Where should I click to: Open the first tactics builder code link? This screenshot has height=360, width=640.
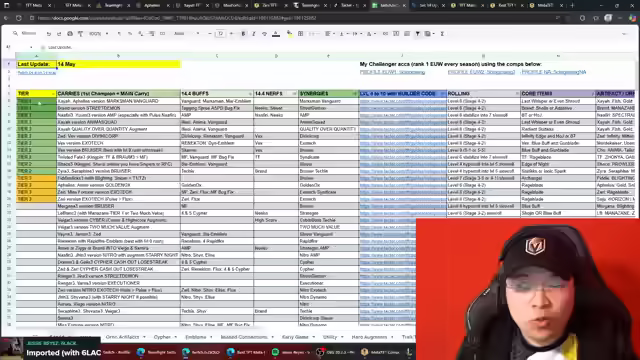pyautogui.click(x=403, y=101)
